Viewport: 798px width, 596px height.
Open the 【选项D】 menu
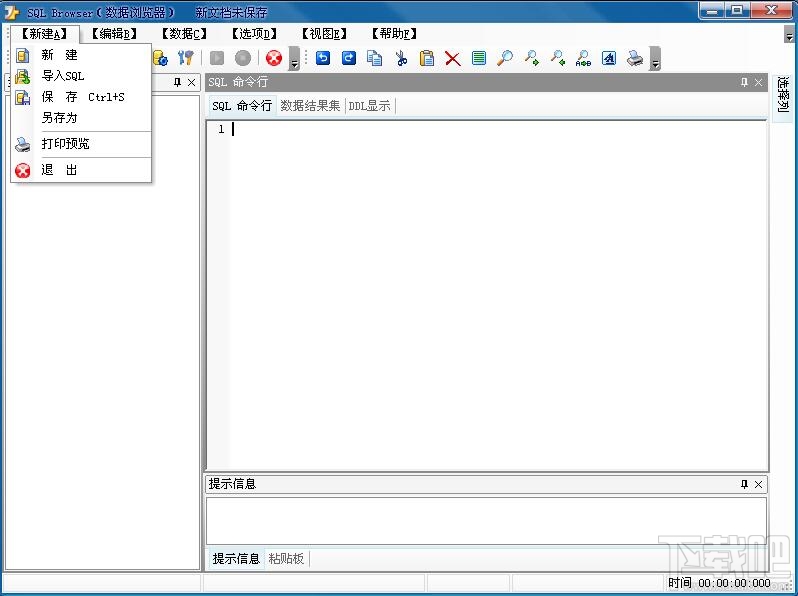click(254, 34)
